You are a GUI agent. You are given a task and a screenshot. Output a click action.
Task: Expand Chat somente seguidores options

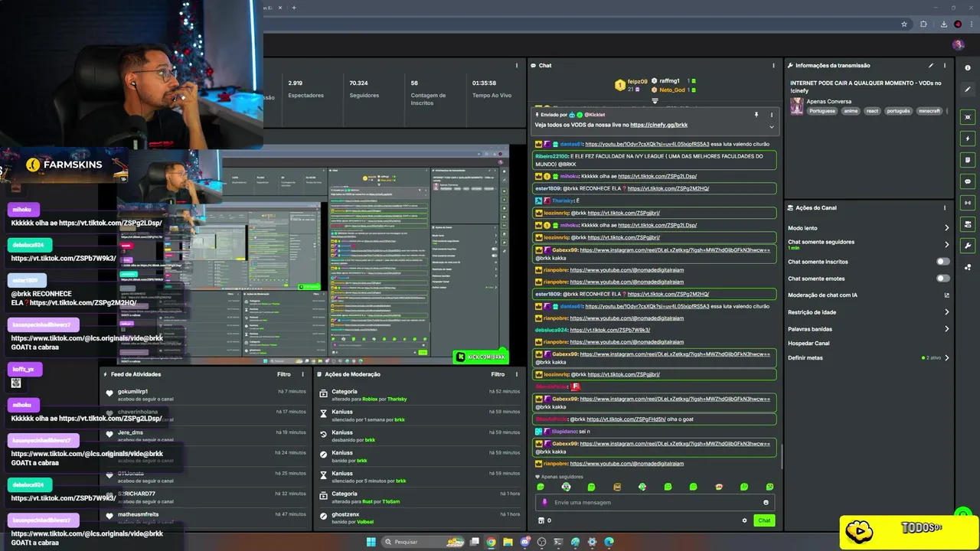pos(946,245)
